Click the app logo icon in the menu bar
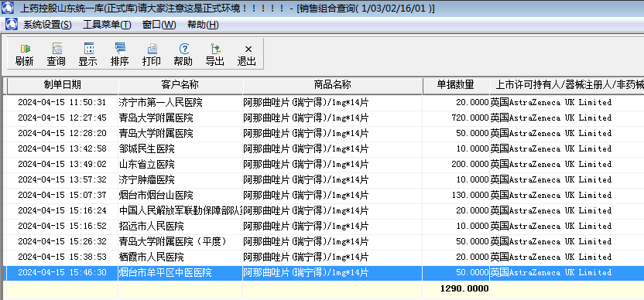This screenshot has height=300, width=644. (x=11, y=24)
